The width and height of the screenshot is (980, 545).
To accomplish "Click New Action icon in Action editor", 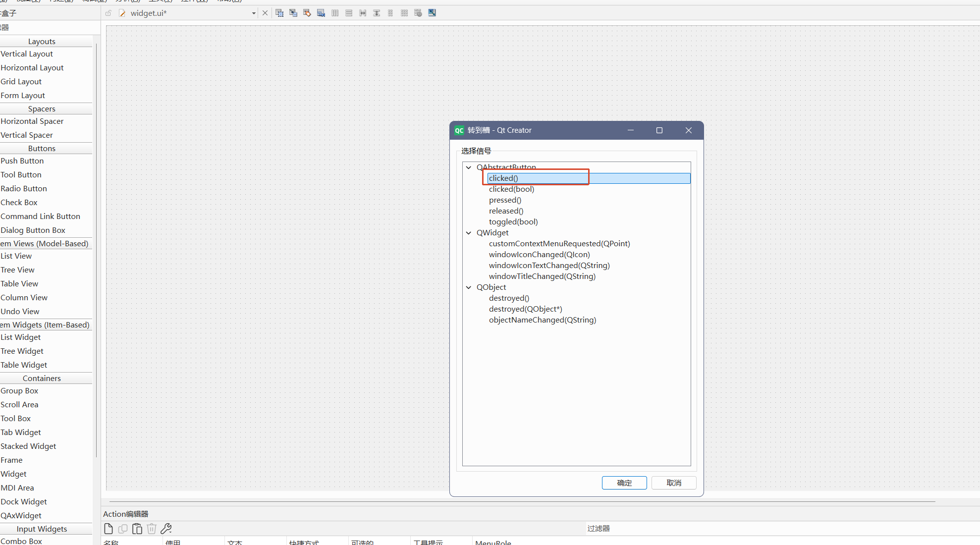I will pos(109,529).
